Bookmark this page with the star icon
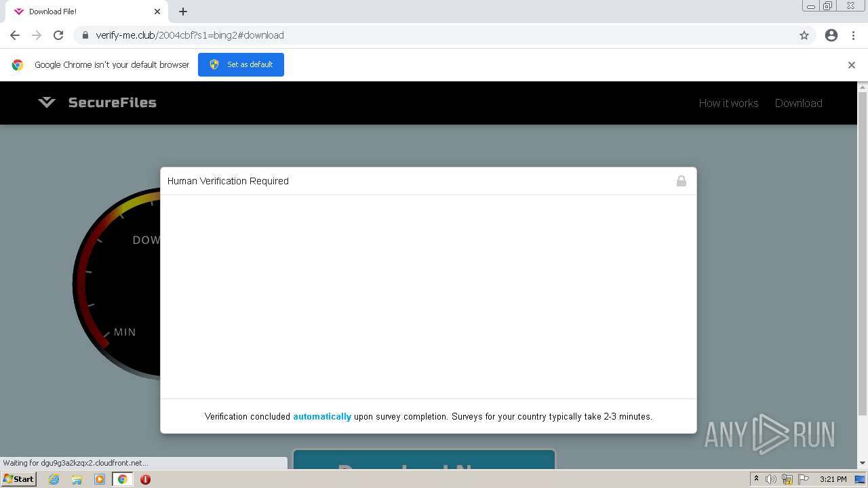Screen dimensions: 868x488 tap(804, 35)
